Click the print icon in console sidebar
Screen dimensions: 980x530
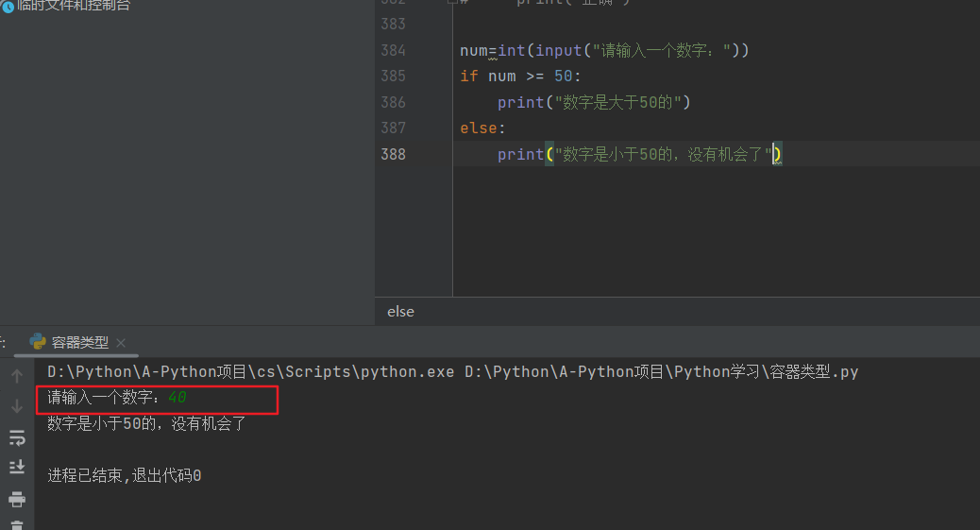coord(17,499)
